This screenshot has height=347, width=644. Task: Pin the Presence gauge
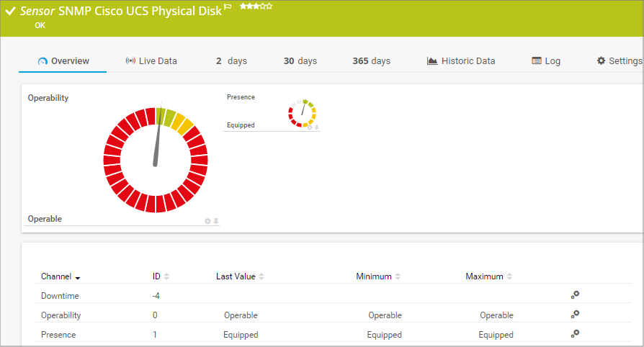pyautogui.click(x=316, y=127)
